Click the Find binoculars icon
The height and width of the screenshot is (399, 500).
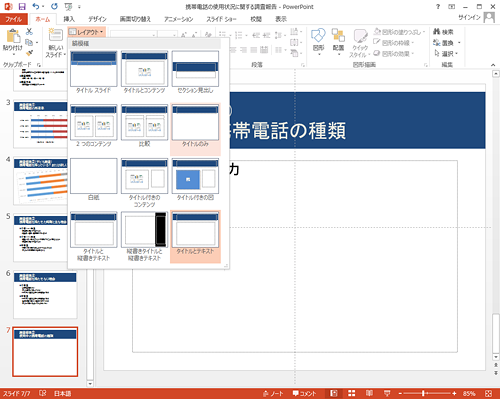[437, 32]
